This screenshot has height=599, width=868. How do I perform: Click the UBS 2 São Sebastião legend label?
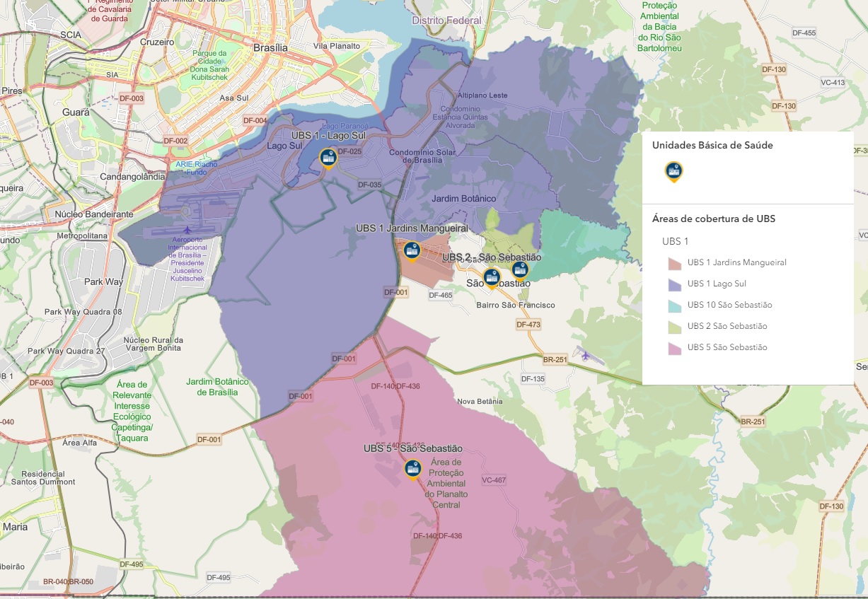click(x=727, y=326)
